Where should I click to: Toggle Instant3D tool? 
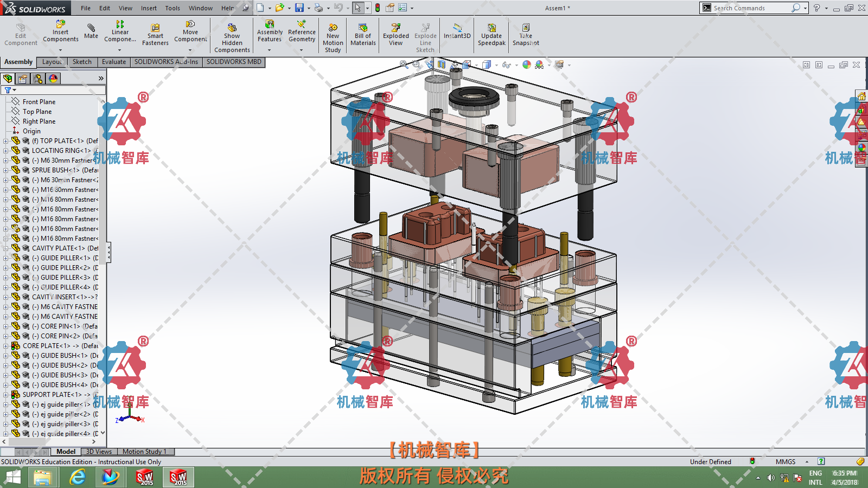tap(457, 31)
